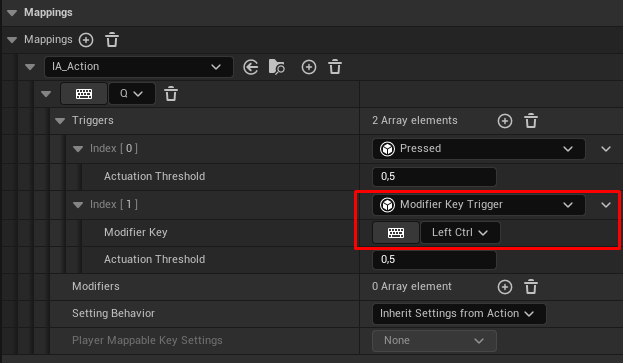
Task: Clear all Triggers array elements
Action: coord(531,121)
